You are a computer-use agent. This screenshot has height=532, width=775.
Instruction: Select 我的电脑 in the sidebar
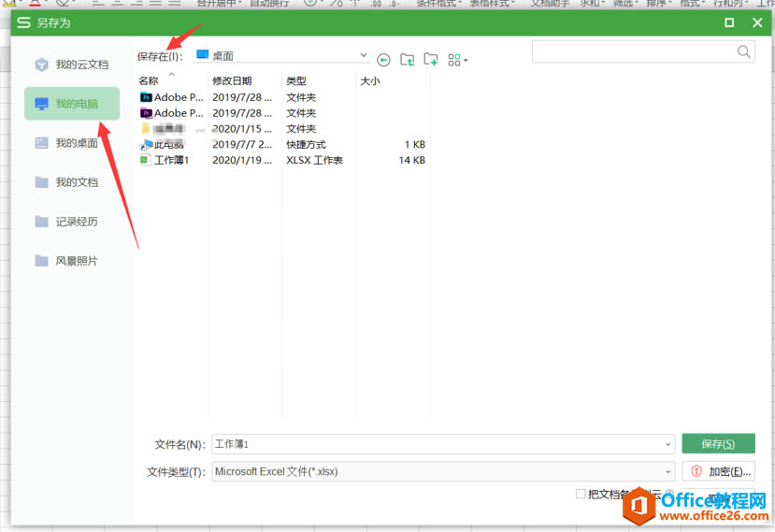[x=72, y=104]
